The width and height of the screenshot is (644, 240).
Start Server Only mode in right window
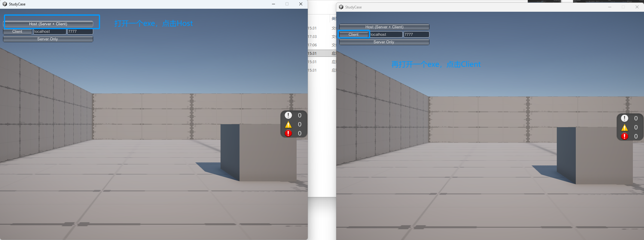pyautogui.click(x=384, y=42)
